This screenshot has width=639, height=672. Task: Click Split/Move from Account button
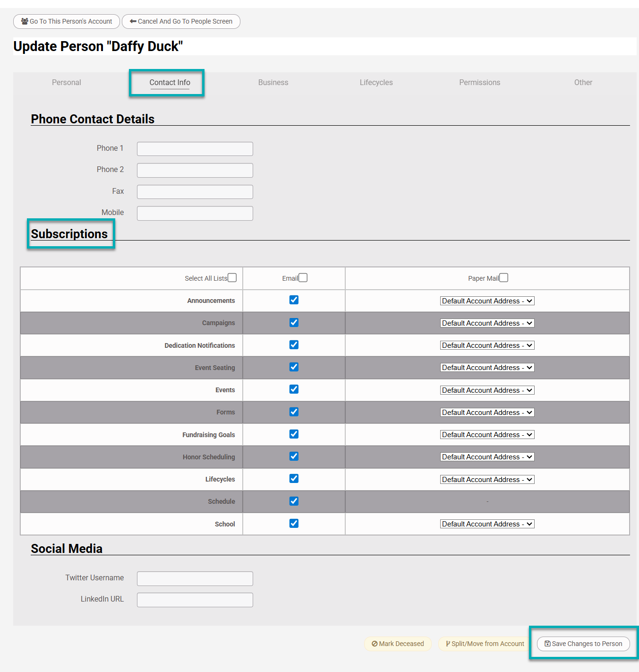click(x=485, y=644)
